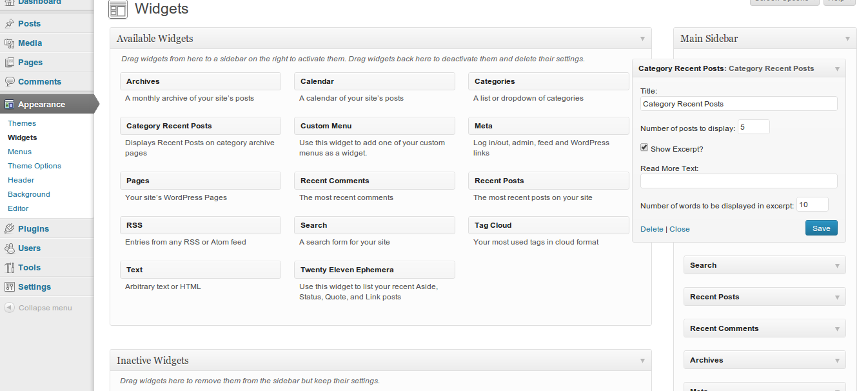Screen dimensions: 868x391
Task: Click the Plugins plug icon
Action: click(x=9, y=229)
